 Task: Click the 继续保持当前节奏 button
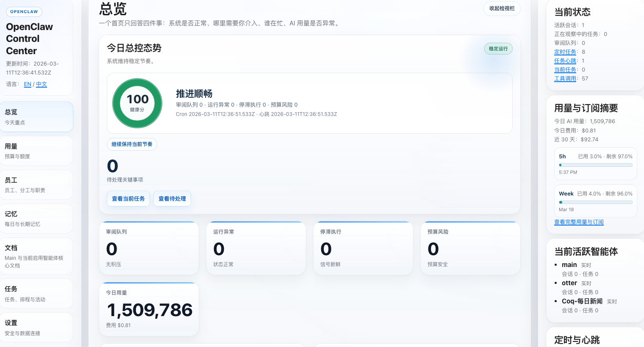(x=132, y=144)
